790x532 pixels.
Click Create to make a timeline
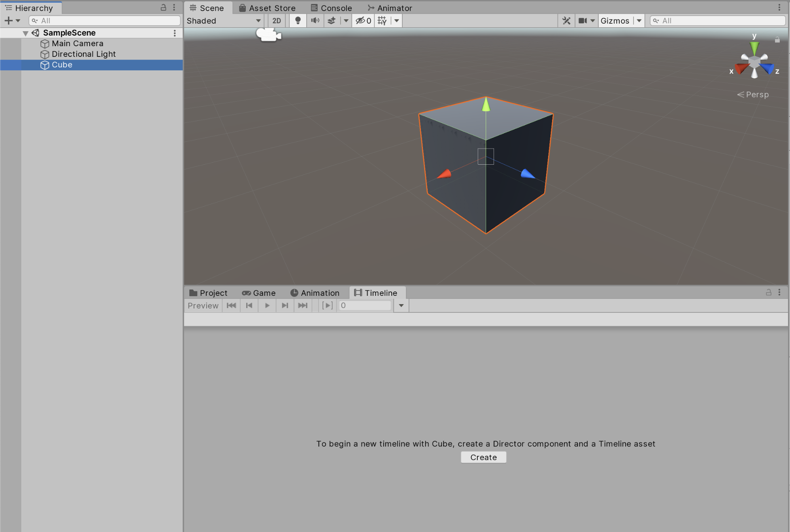(483, 457)
